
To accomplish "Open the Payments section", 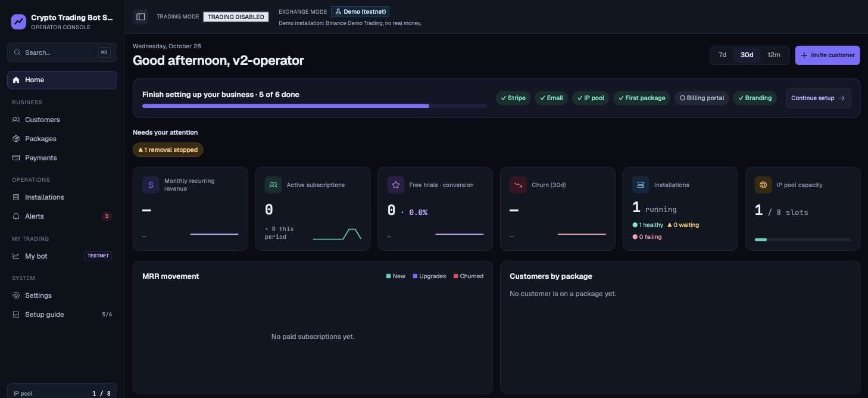I will point(62,158).
